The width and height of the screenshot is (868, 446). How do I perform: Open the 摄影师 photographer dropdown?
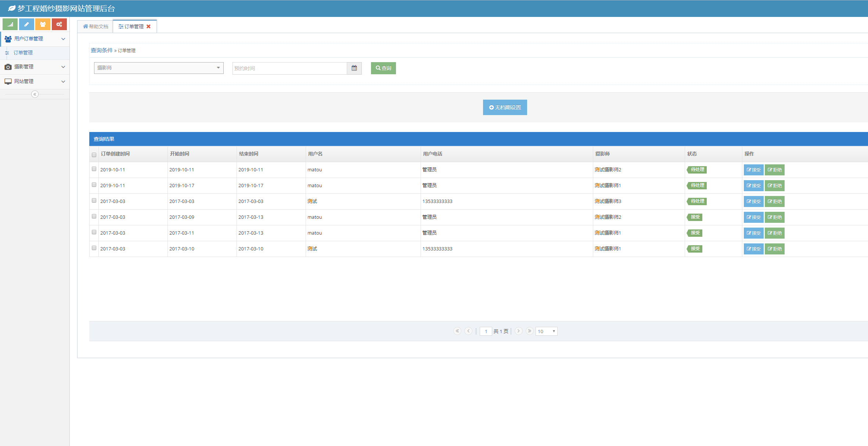[159, 68]
